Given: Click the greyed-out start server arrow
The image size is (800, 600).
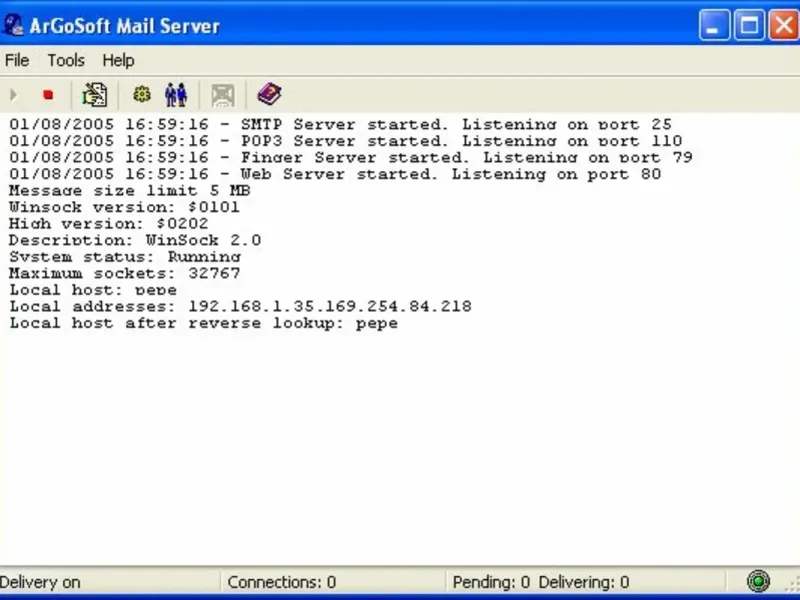Looking at the screenshot, I should (x=14, y=95).
